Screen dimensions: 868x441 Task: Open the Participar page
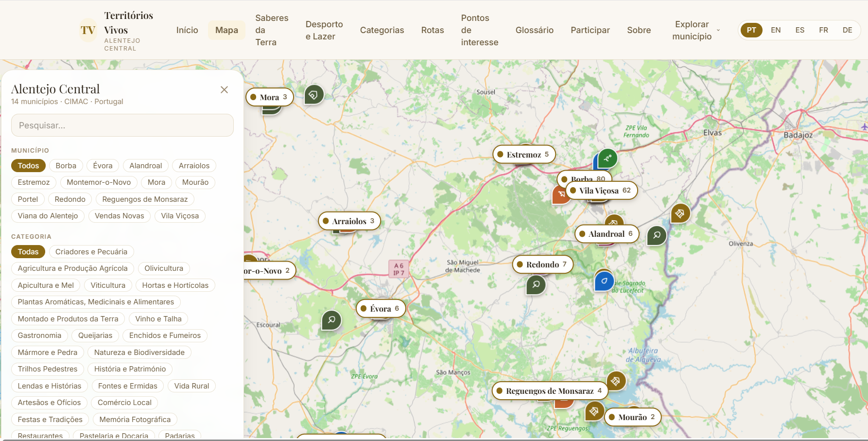coord(590,30)
